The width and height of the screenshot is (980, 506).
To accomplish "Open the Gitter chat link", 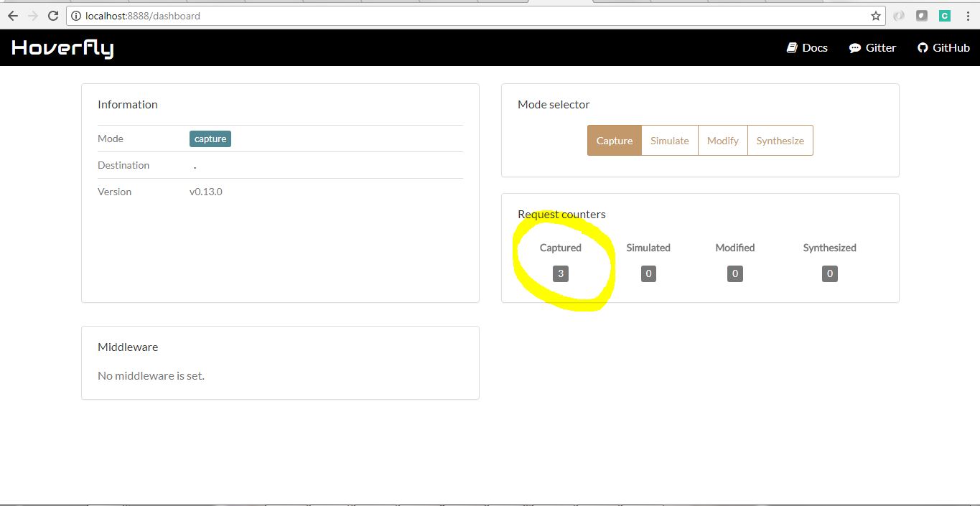I will [872, 48].
